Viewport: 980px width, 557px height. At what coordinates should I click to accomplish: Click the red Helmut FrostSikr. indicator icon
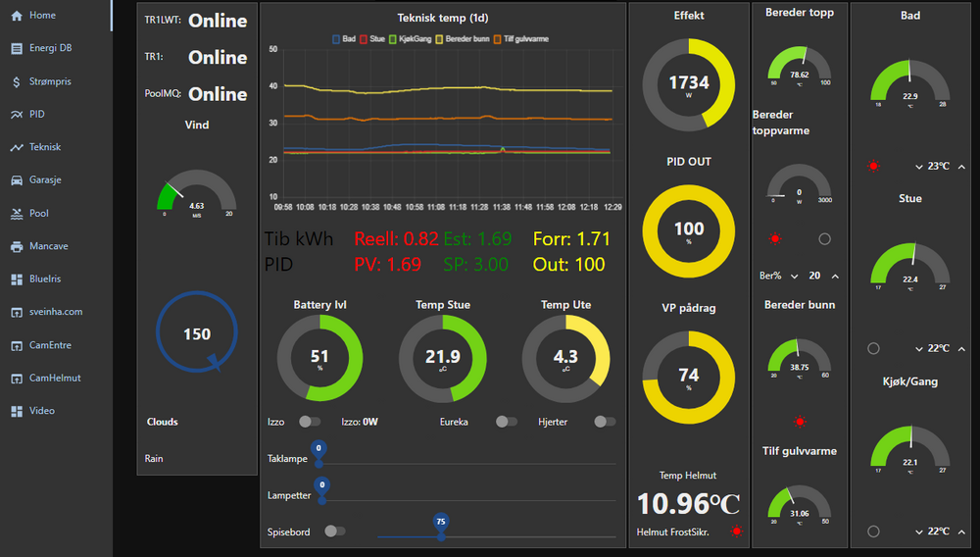point(736,532)
